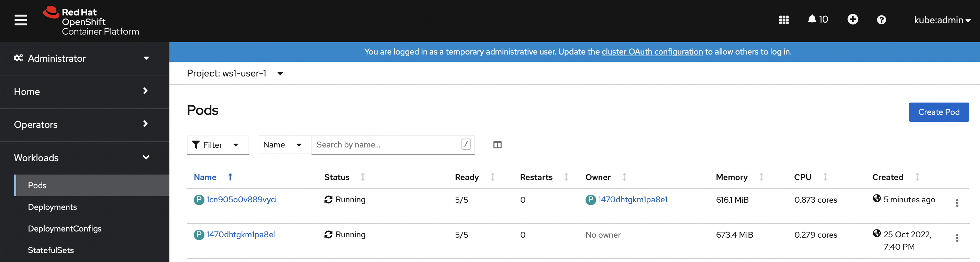Open the Administrator perspective switcher
The image size is (980, 262).
coord(82,58)
